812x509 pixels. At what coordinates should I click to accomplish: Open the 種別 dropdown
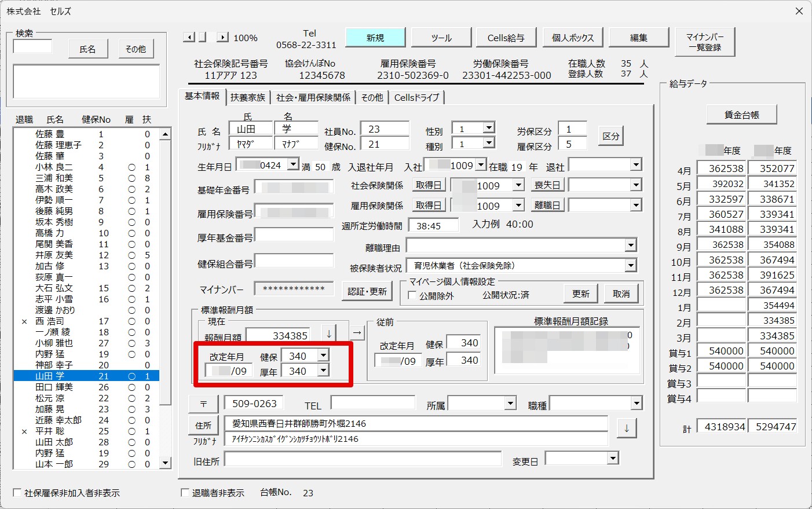(489, 142)
